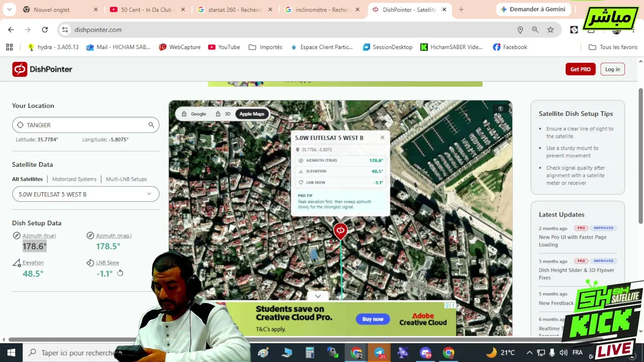Bookmark this page with the star icon
Image resolution: width=644 pixels, height=362 pixels.
pyautogui.click(x=550, y=30)
